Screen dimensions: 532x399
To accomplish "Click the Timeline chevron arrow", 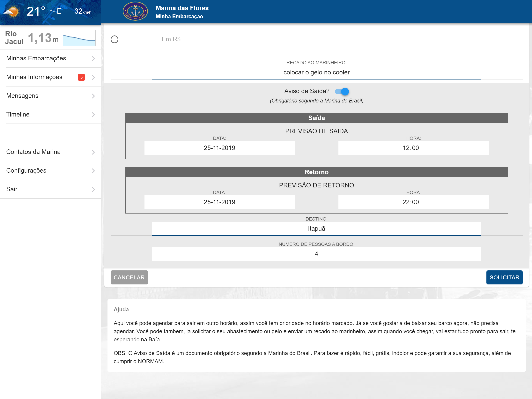I will [93, 115].
